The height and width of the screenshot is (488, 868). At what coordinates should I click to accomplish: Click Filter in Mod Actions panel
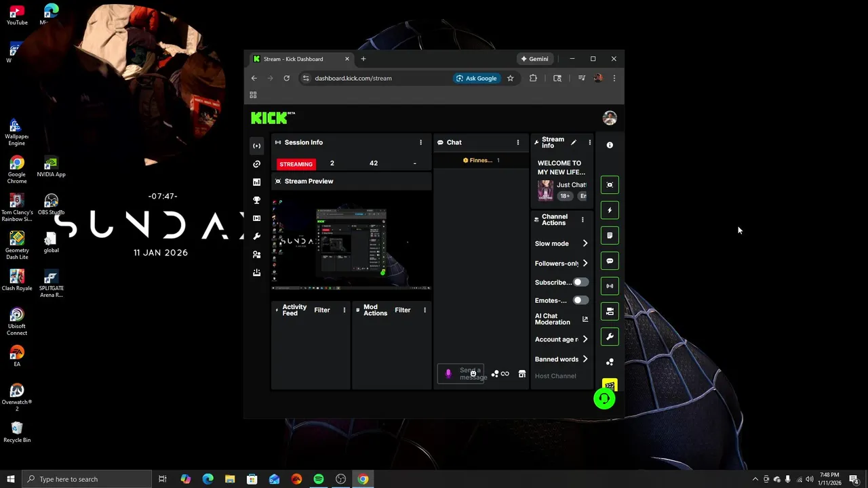[x=403, y=310]
